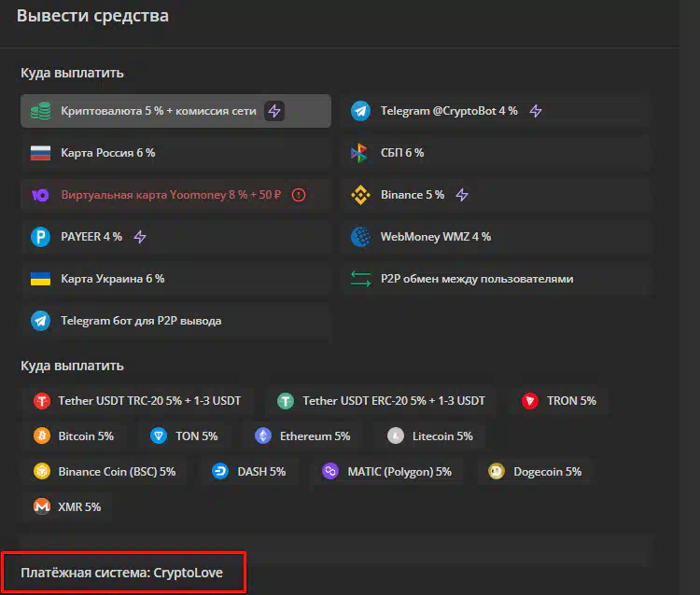Select TON 5% currency
700x595 pixels.
tap(185, 436)
